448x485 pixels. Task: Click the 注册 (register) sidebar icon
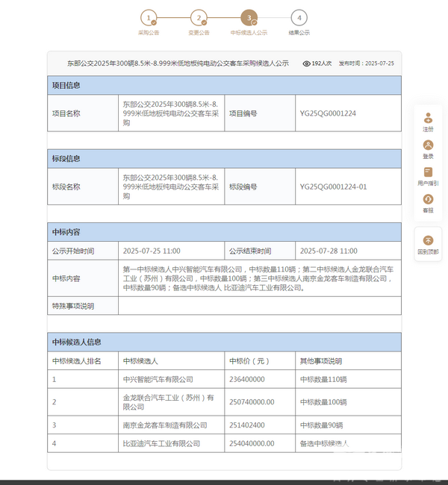coord(428,118)
